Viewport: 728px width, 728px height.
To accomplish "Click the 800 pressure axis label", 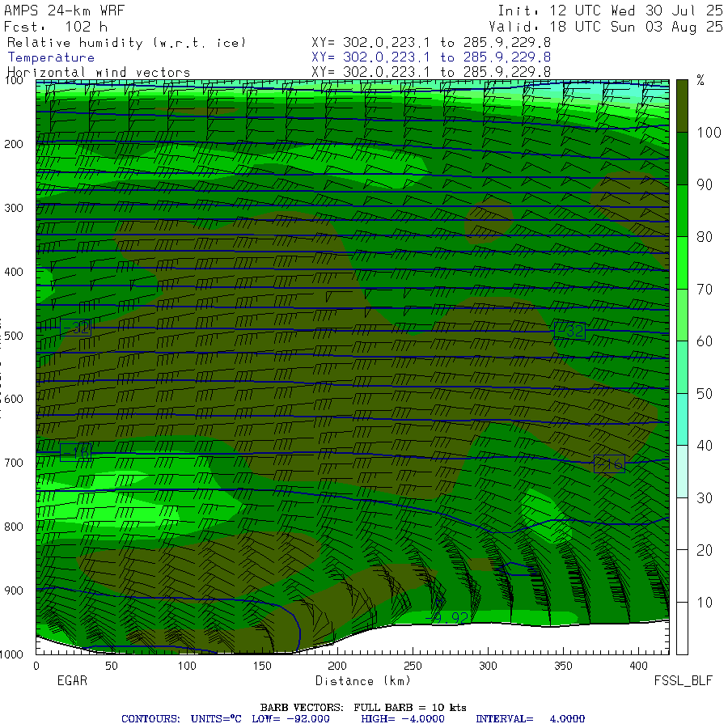I will 14,527.
